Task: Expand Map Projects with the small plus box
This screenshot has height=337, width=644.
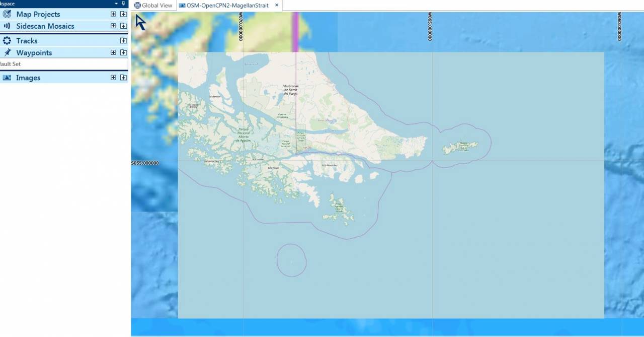Action: tap(114, 14)
